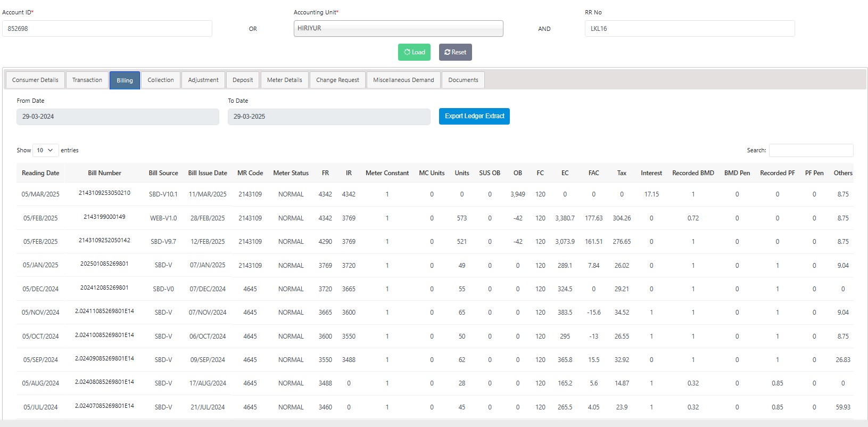The height and width of the screenshot is (427, 868).
Task: Click Interest value 17.15
Action: [x=651, y=194]
